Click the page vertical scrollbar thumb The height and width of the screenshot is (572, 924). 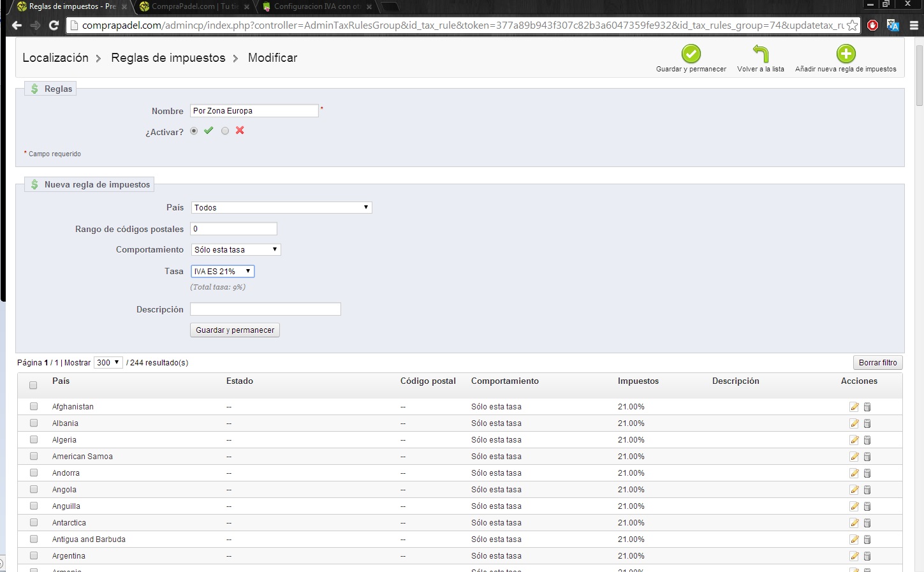(x=919, y=75)
